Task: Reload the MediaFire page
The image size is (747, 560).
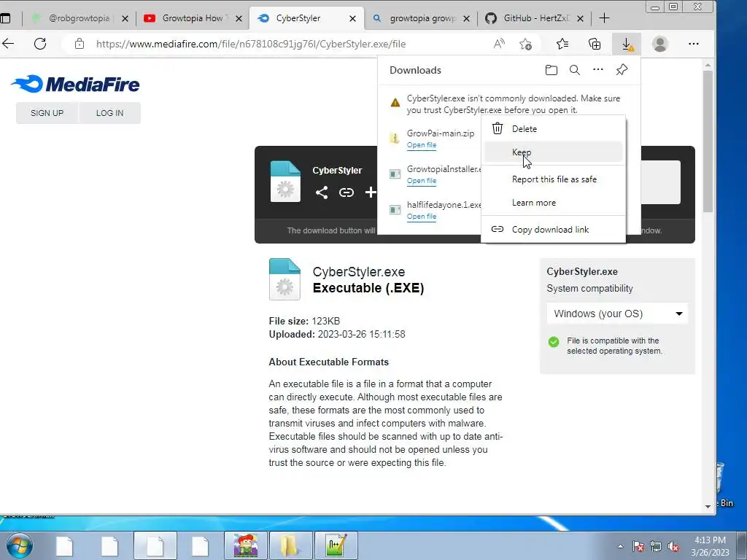Action: (41, 44)
